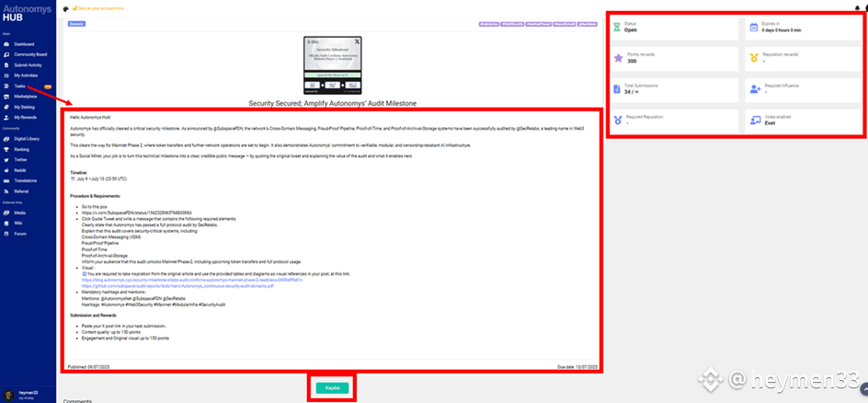Click the Media sidebar icon

point(6,213)
